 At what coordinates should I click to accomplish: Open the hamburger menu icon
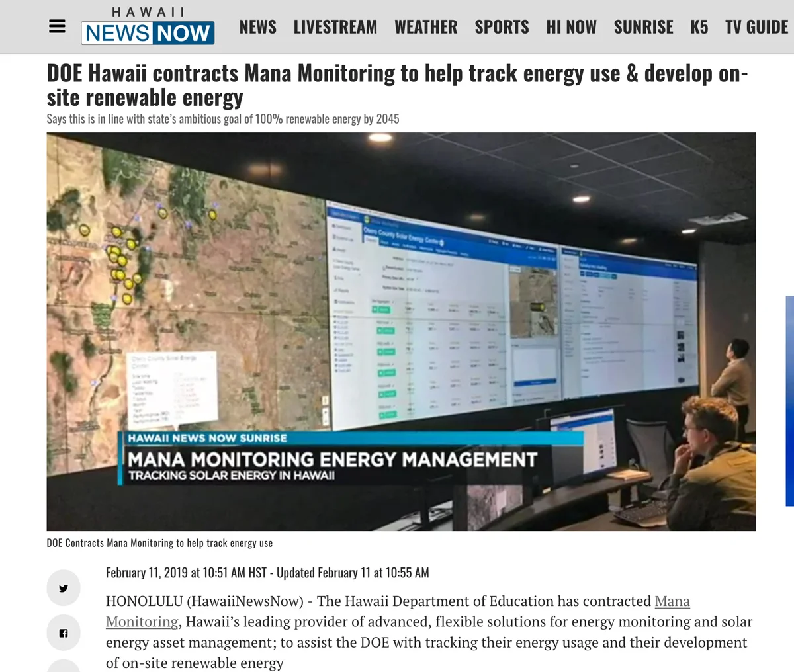tap(58, 26)
